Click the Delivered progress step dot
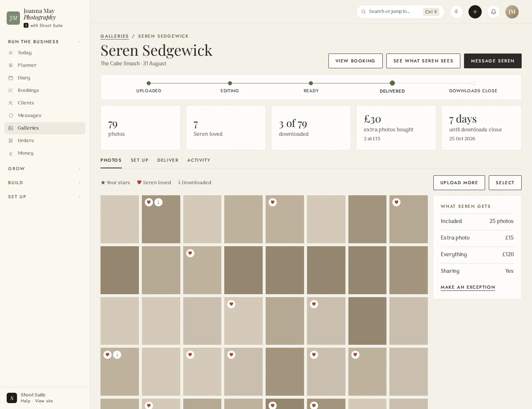Screen dimensions: 532x409 point(392,83)
